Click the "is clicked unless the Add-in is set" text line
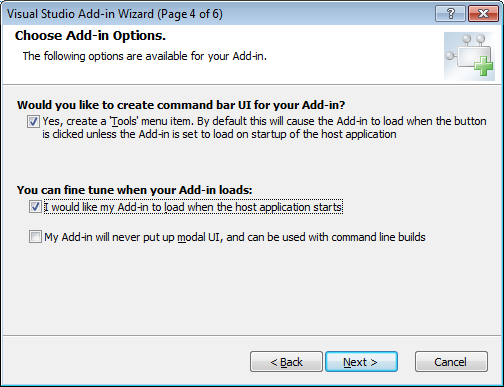The image size is (504, 387). pos(219,134)
